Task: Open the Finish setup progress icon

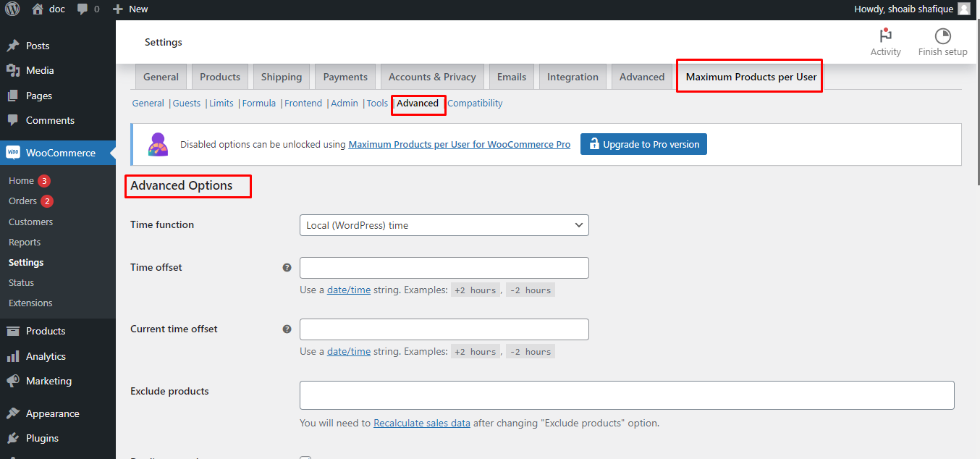Action: coord(942,36)
